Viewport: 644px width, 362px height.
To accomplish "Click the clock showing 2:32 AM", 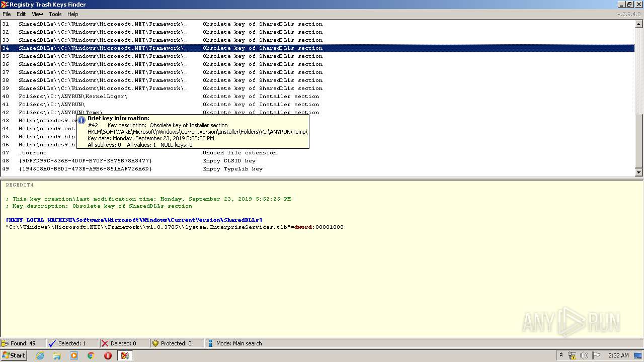I will tap(618, 355).
